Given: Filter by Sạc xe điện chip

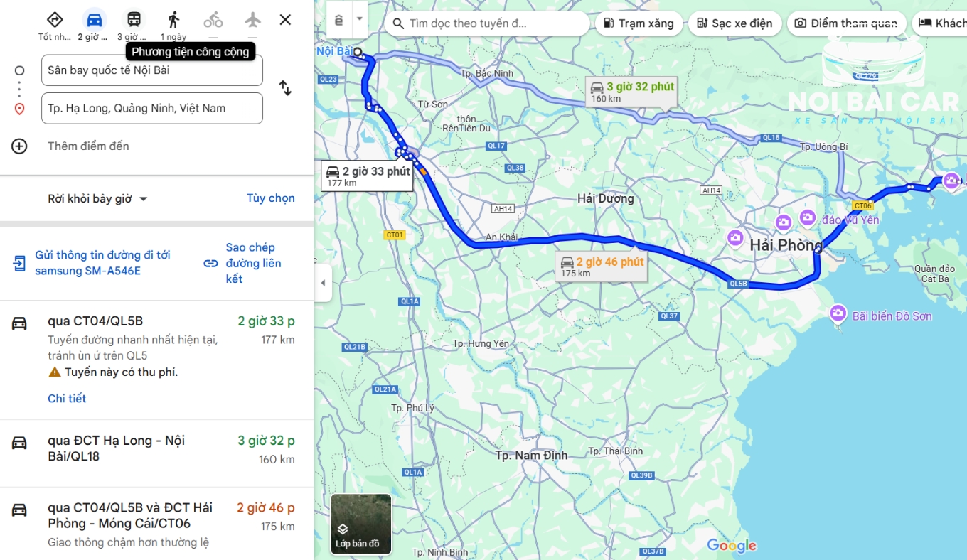Looking at the screenshot, I should (x=734, y=23).
